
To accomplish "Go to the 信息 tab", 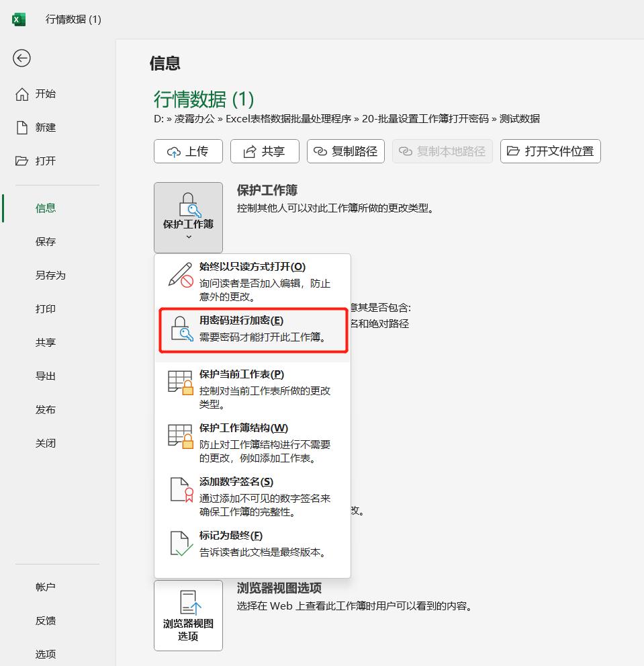I will [x=45, y=208].
